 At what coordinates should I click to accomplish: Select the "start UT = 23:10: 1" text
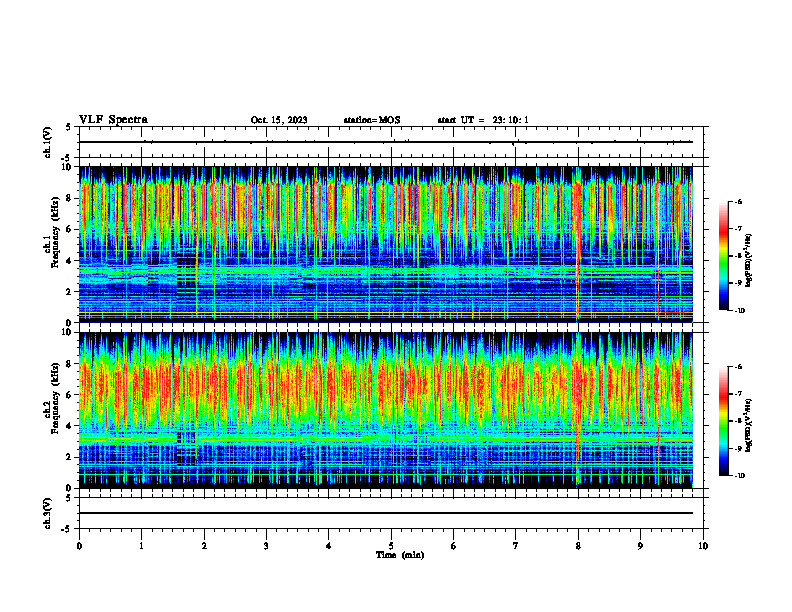[483, 120]
